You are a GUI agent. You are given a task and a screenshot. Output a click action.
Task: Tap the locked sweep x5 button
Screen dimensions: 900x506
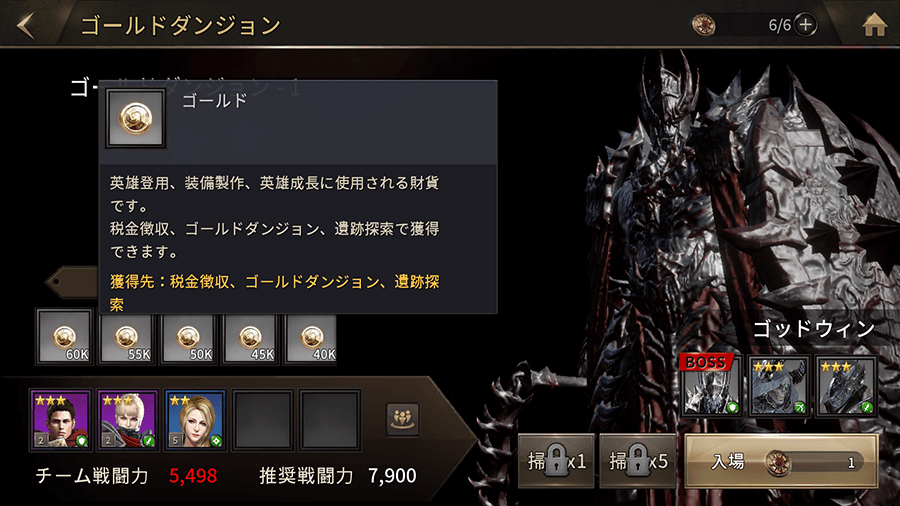click(638, 461)
